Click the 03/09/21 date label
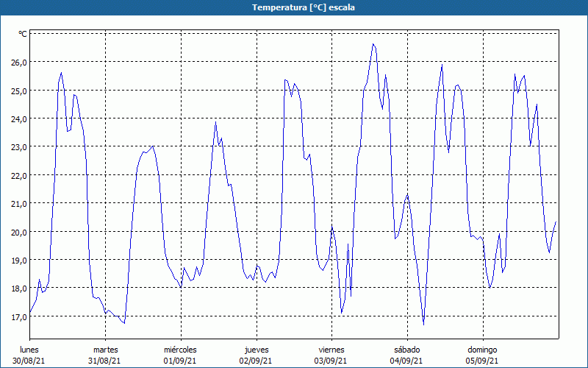Image resolution: width=588 pixels, height=368 pixels. (331, 361)
